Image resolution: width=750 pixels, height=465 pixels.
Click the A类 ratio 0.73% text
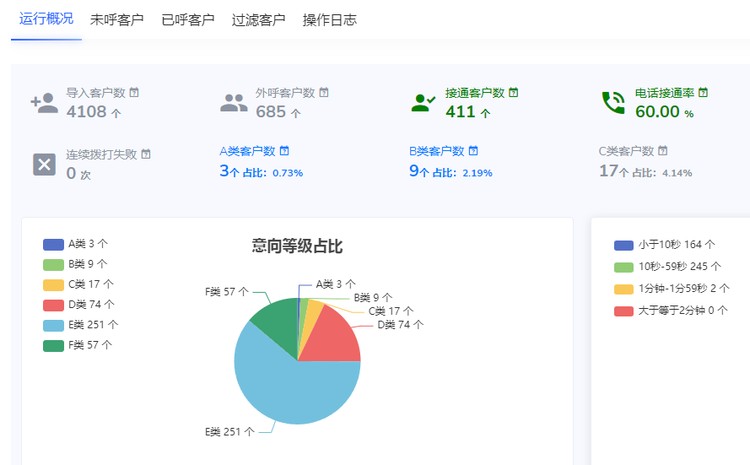(x=287, y=173)
